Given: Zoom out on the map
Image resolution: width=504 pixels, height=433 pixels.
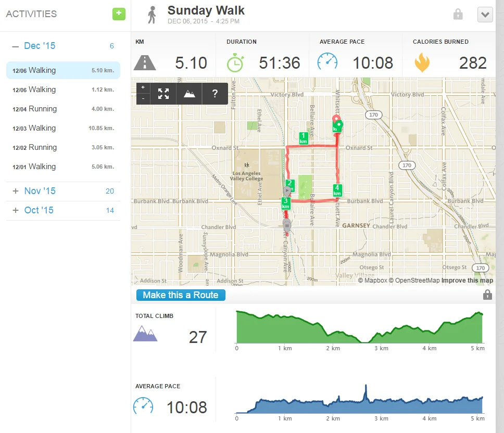Looking at the screenshot, I should click(x=143, y=98).
